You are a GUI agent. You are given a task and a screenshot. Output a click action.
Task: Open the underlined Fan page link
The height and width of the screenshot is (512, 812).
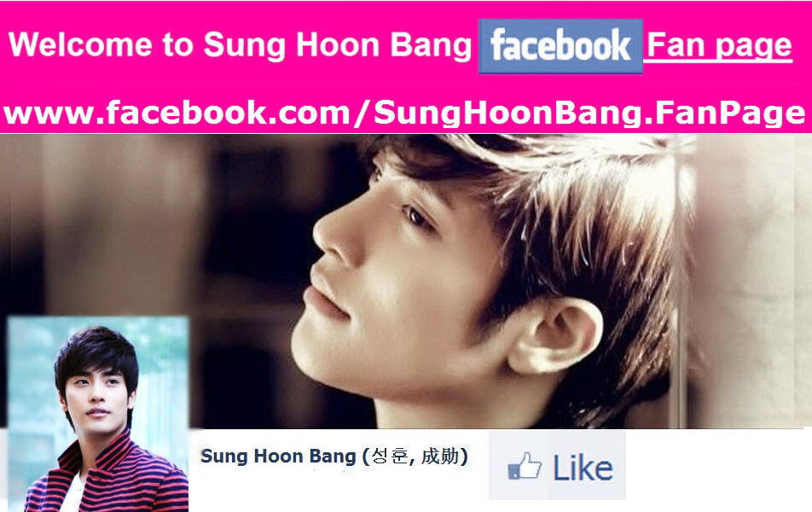coord(719,45)
